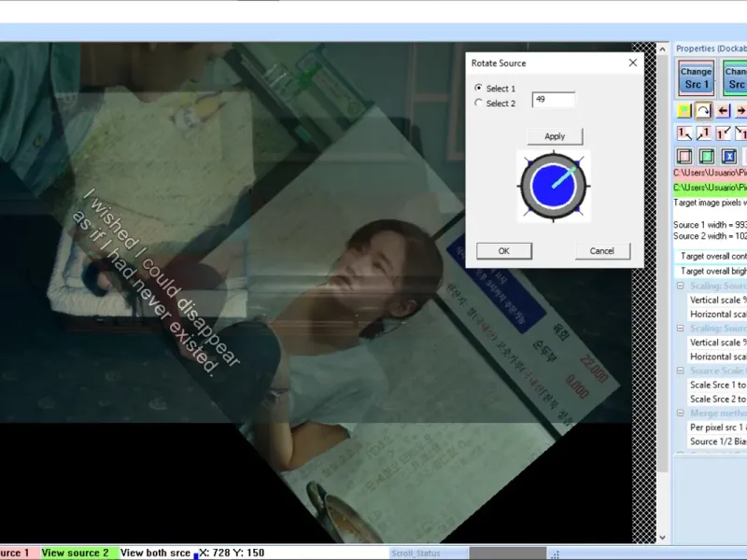The width and height of the screenshot is (747, 560).
Task: Click the left arrow icon in Properties toolbar
Action: point(723,110)
